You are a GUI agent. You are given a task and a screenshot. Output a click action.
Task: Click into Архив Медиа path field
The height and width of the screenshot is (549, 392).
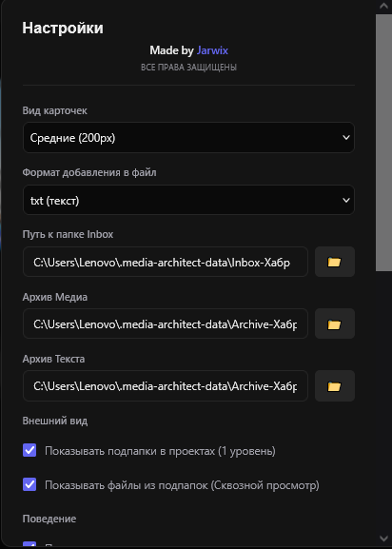point(166,324)
